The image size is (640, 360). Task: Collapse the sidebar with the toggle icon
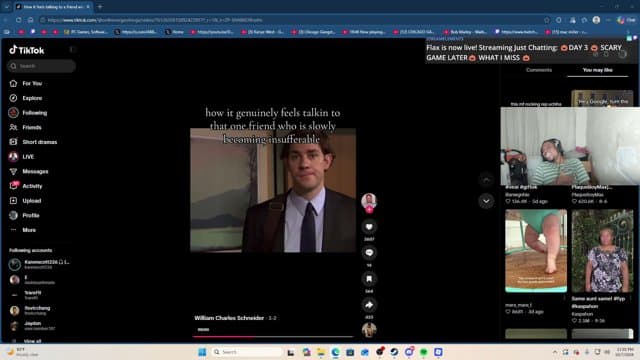[x=72, y=50]
